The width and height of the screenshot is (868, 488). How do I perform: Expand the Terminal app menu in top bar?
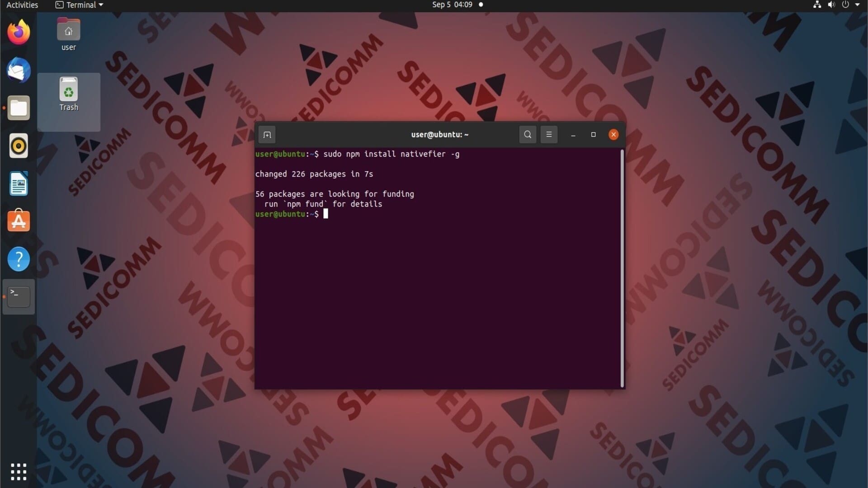click(x=80, y=5)
